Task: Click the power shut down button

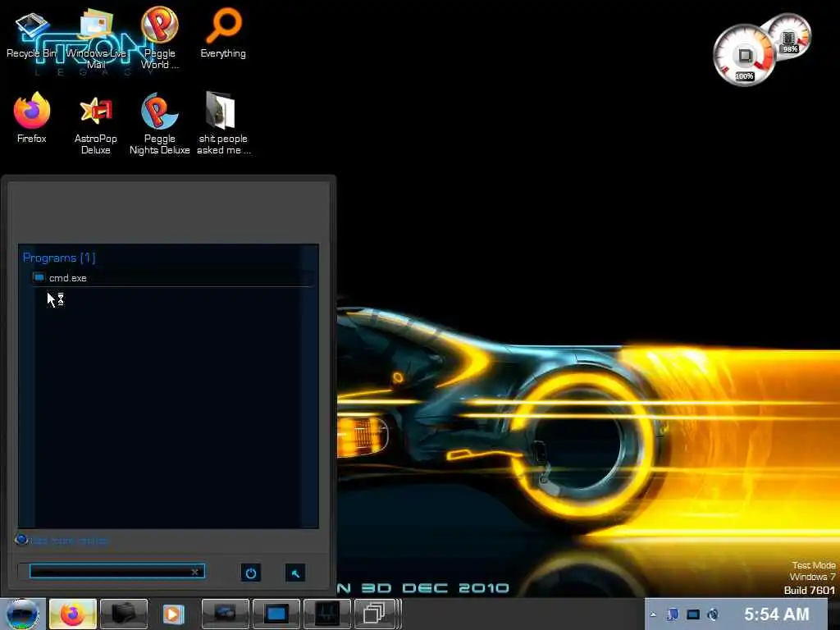Action: [x=251, y=573]
